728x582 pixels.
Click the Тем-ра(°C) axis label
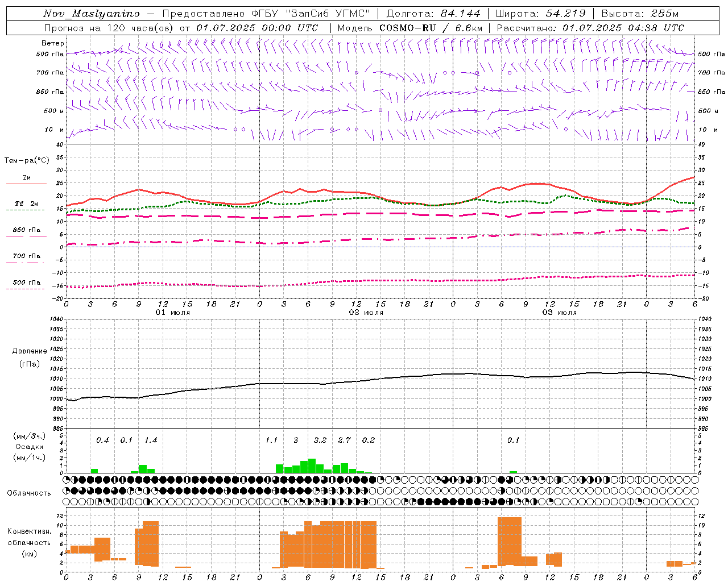pyautogui.click(x=27, y=161)
